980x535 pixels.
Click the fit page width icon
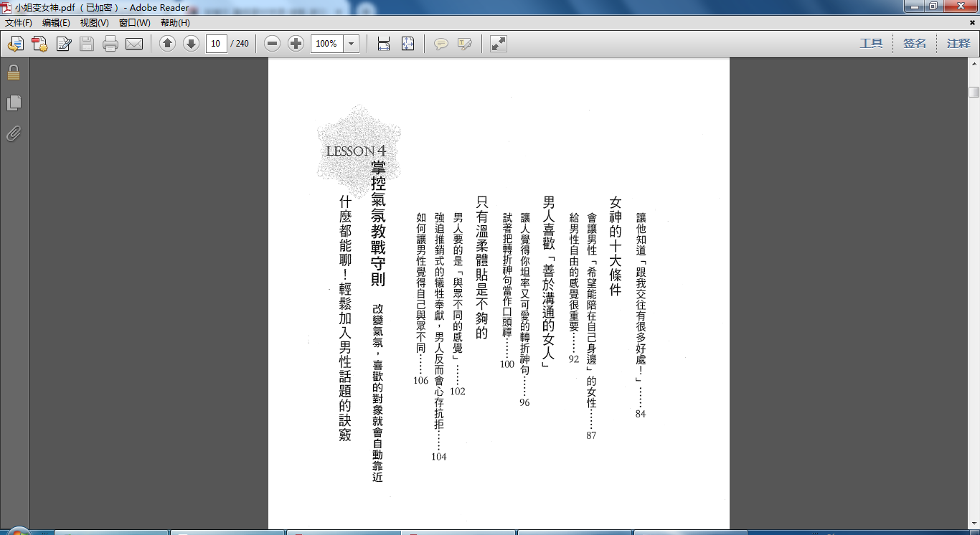tap(384, 44)
